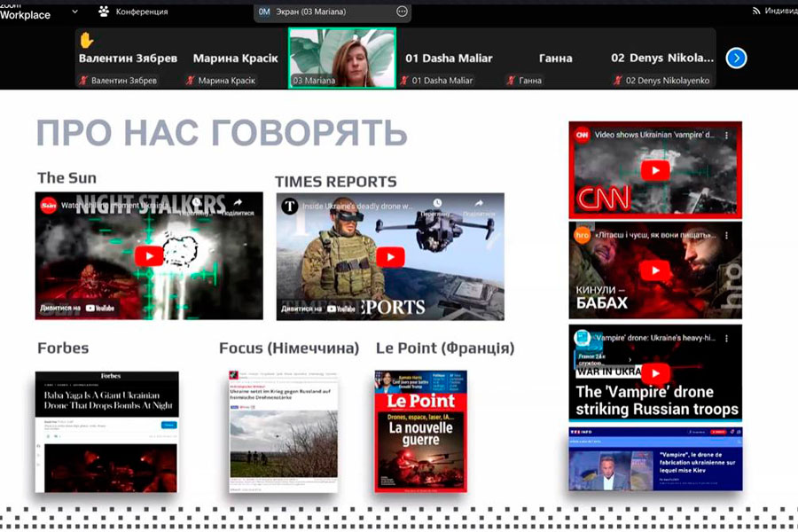Click watch-later clock on Times Reports video

(437, 203)
